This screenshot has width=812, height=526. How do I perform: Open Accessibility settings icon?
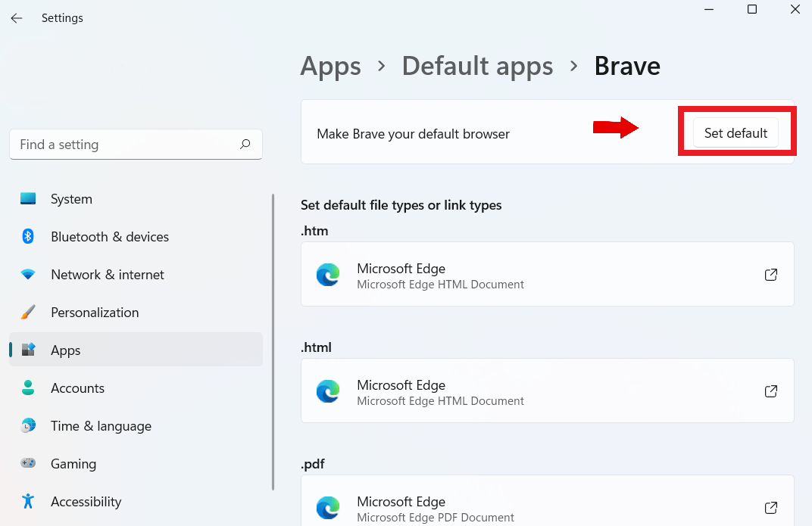tap(28, 501)
